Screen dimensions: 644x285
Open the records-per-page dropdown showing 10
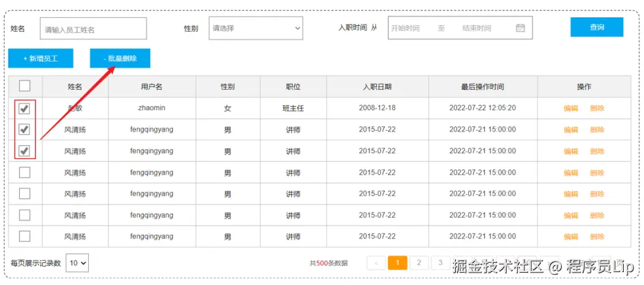tap(78, 263)
